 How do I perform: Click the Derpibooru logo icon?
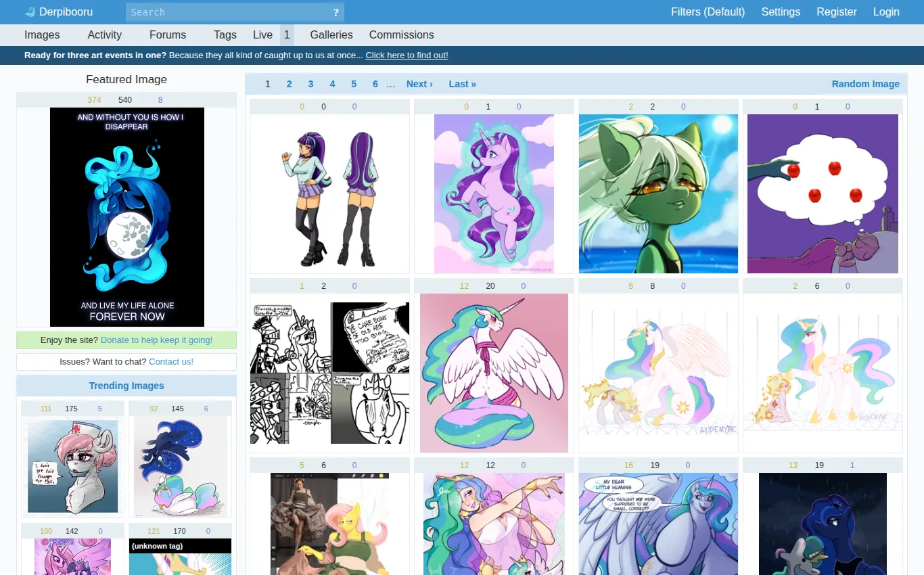click(x=30, y=12)
